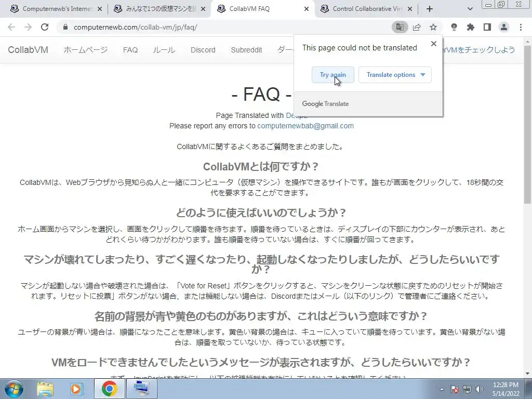Expand the Translate options dropdown
This screenshot has height=399, width=532.
(395, 75)
